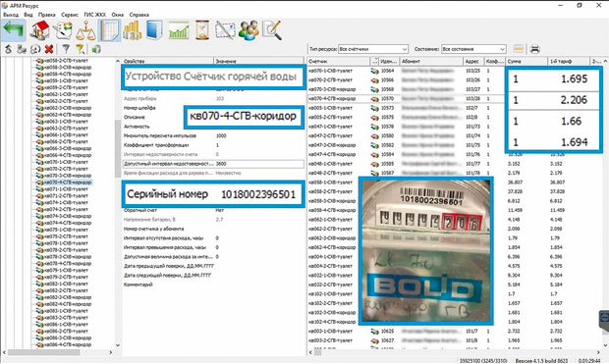Click the tree horizontal scrollbar right arrow

(111, 352)
